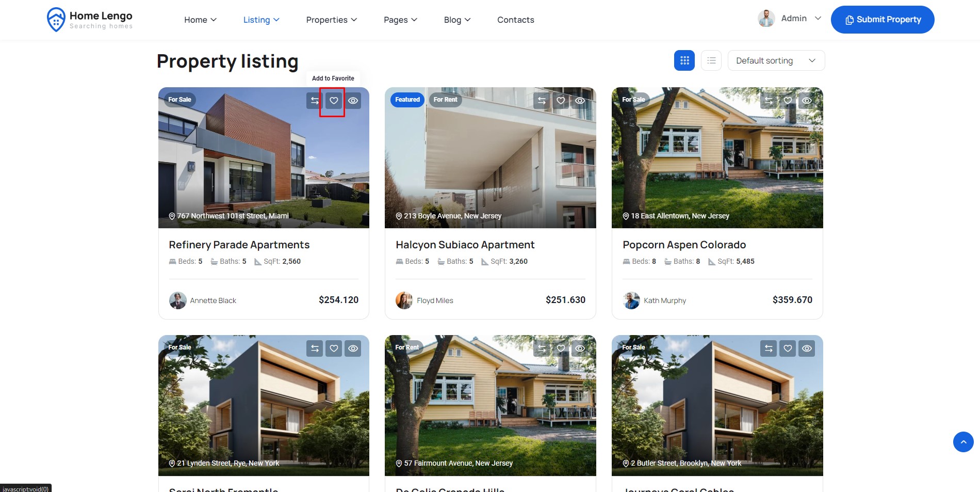Compare the 2 Butler Street property

point(769,348)
